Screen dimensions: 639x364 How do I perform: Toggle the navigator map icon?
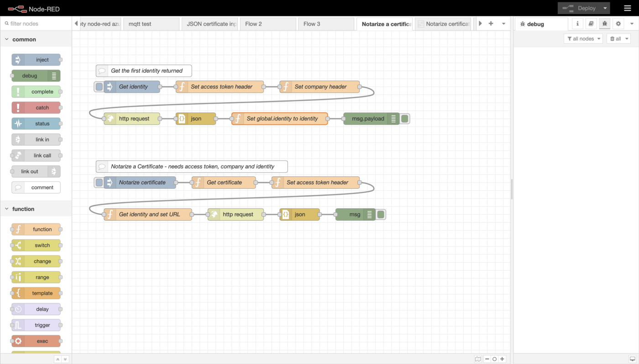[x=478, y=359]
